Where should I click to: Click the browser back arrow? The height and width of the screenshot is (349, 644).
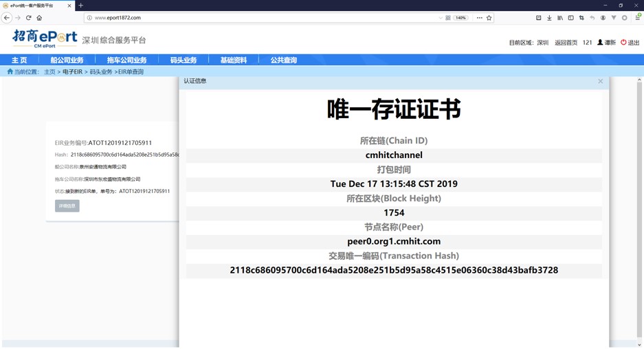point(7,18)
